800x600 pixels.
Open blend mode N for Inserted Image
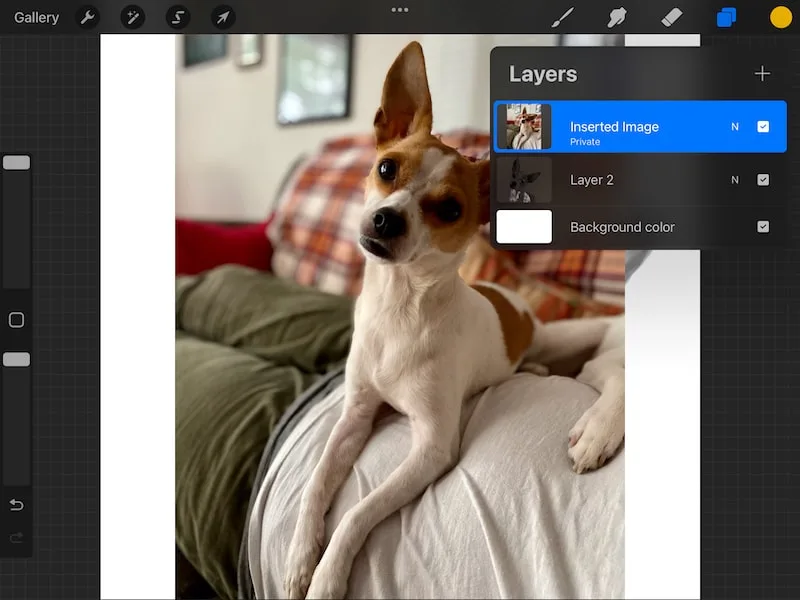pos(735,127)
